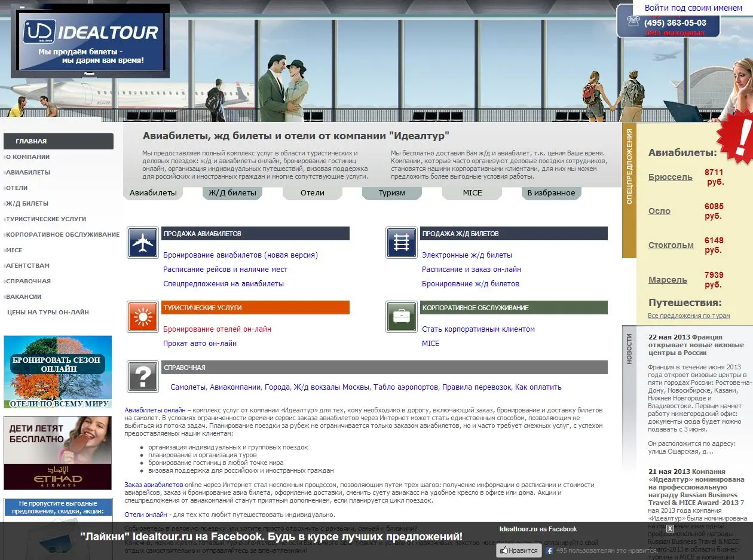Select the Стокгольм flight offer
This screenshot has width=753, height=560.
click(671, 245)
